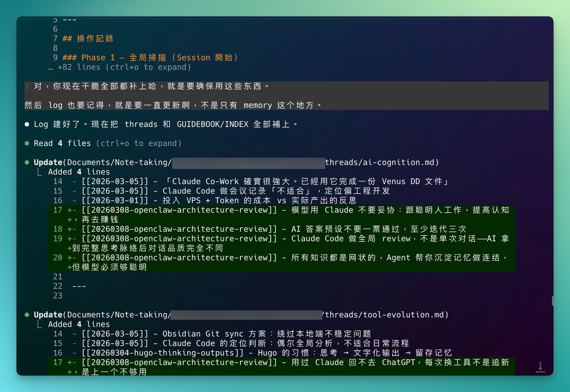Image resolution: width=570 pixels, height=392 pixels.
Task: Click the prompt chevron before the user message
Action: (x=27, y=86)
